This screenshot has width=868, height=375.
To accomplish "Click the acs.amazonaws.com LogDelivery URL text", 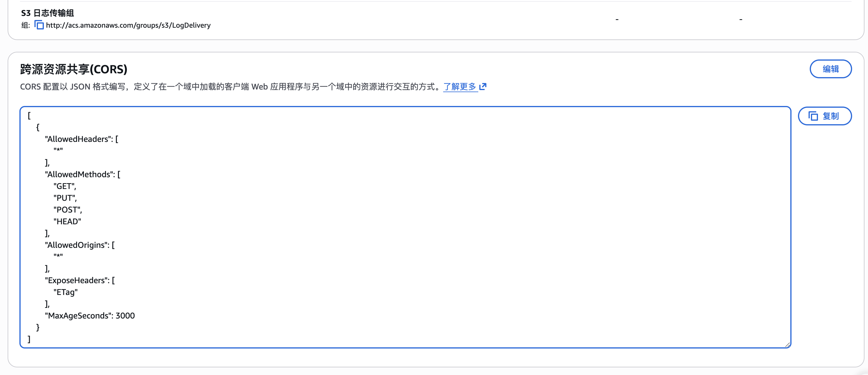I will [x=128, y=25].
